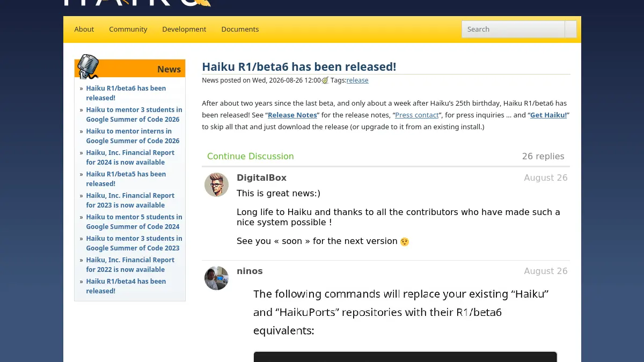Screen dimensions: 644x362
Task: Open the Community menu
Action: point(128,29)
